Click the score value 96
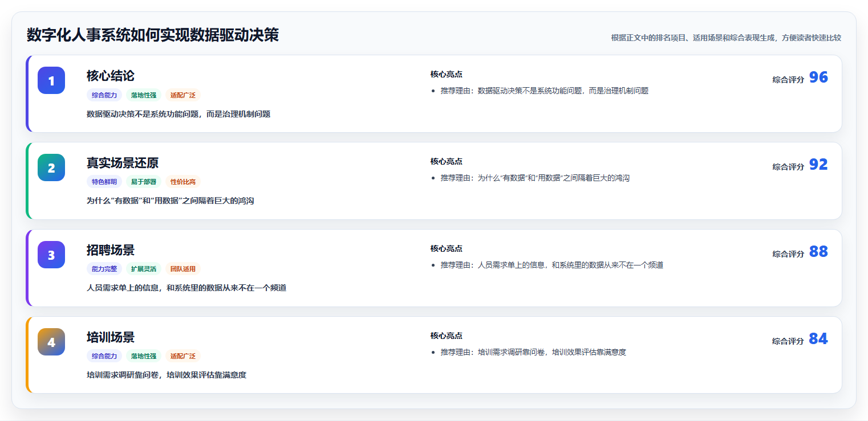 pyautogui.click(x=818, y=77)
